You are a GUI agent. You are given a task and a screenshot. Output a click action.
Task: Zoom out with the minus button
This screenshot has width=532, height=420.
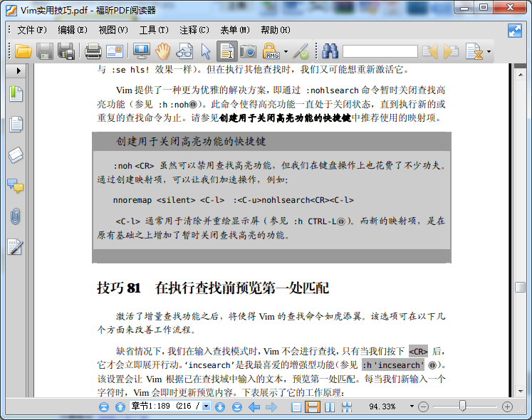click(423, 406)
